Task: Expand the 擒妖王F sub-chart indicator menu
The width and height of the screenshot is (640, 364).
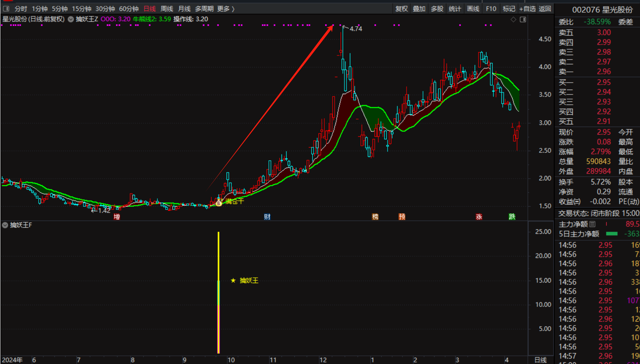Action: point(5,225)
